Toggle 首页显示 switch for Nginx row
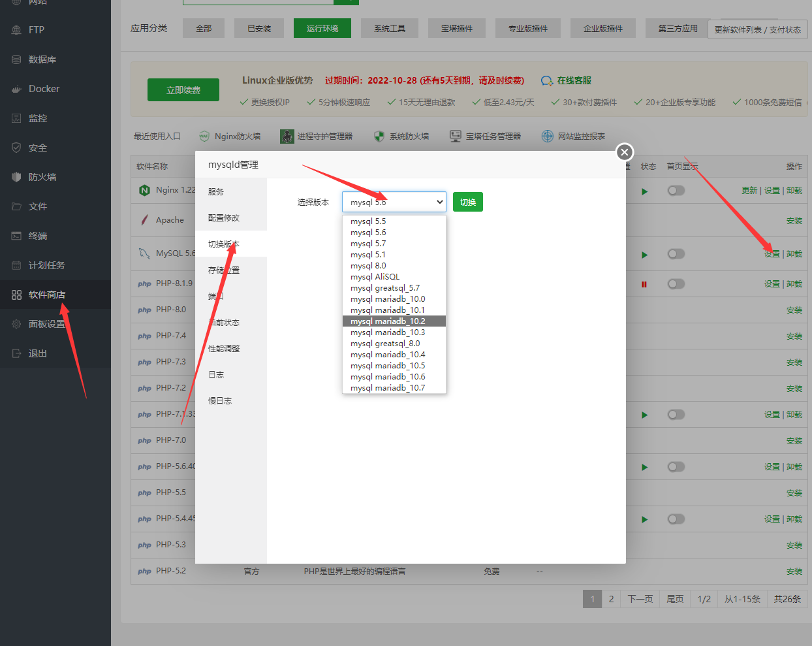The width and height of the screenshot is (812, 646). tap(676, 191)
